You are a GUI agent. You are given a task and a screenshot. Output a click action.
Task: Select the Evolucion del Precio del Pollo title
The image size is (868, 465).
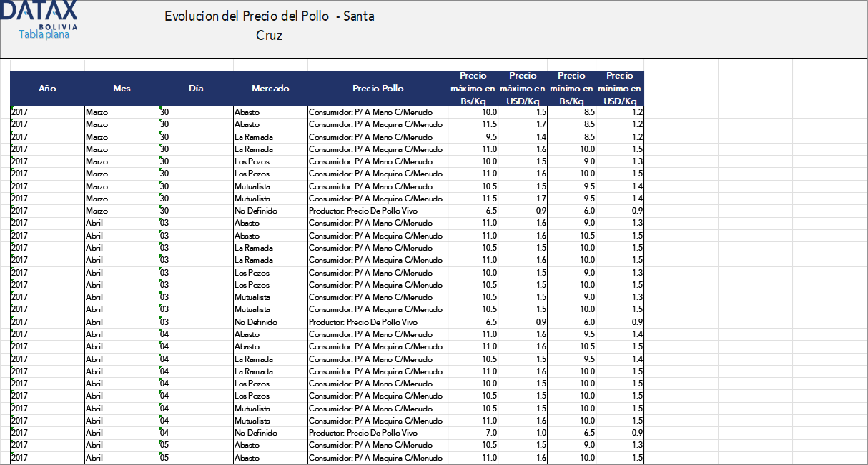[x=269, y=26]
